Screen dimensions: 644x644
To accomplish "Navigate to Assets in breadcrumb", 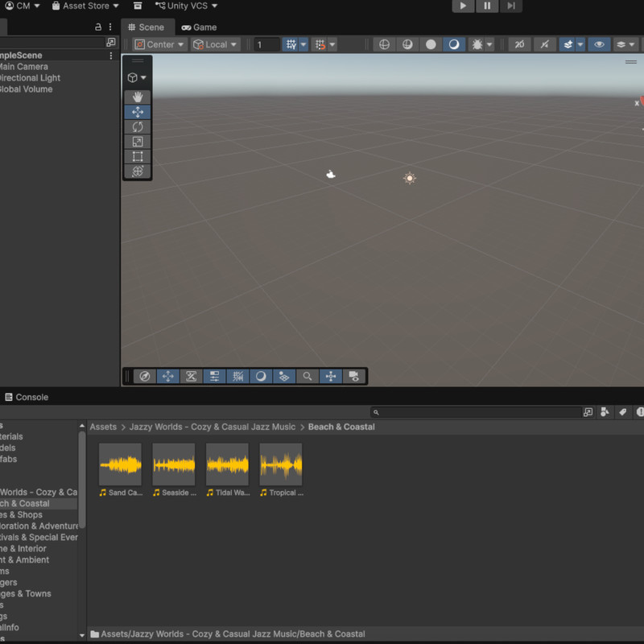I will [x=103, y=427].
